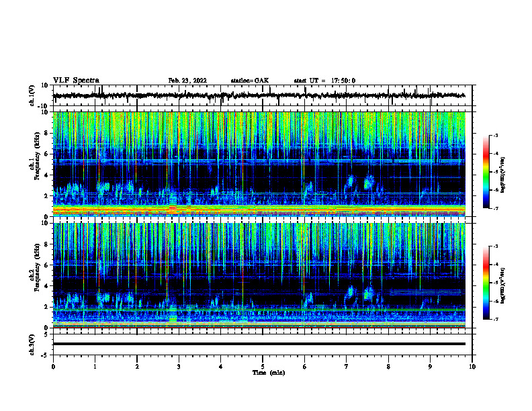Click the ch.2 'Frequency (kHz)' axis label

pyautogui.click(x=38, y=267)
